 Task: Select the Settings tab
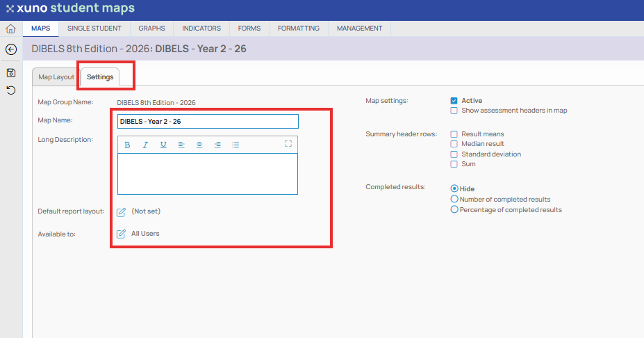tap(100, 77)
